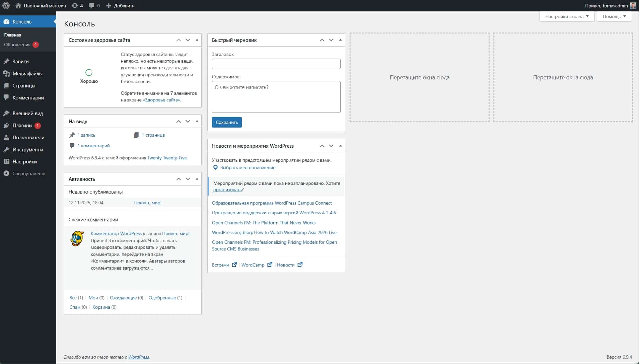Click the pages icon beside Страницы

pyautogui.click(x=6, y=86)
